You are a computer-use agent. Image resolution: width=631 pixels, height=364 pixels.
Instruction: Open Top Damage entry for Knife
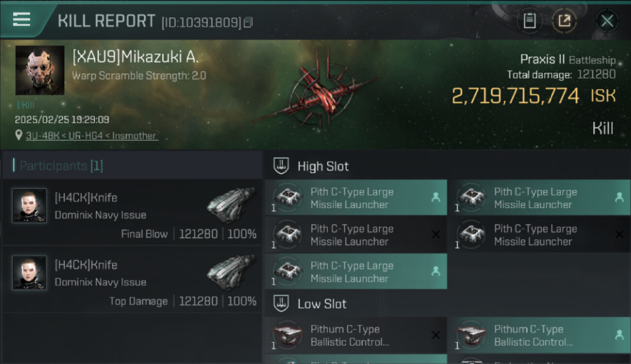coord(132,282)
